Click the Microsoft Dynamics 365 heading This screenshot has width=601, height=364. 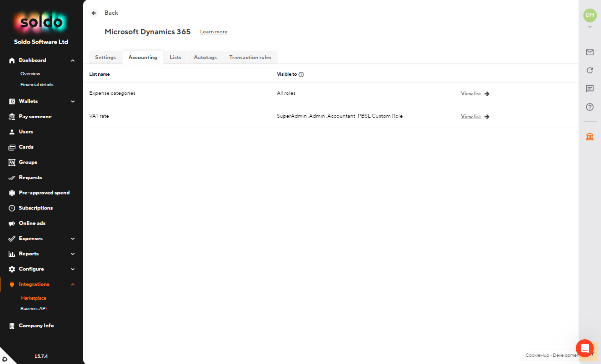(147, 32)
